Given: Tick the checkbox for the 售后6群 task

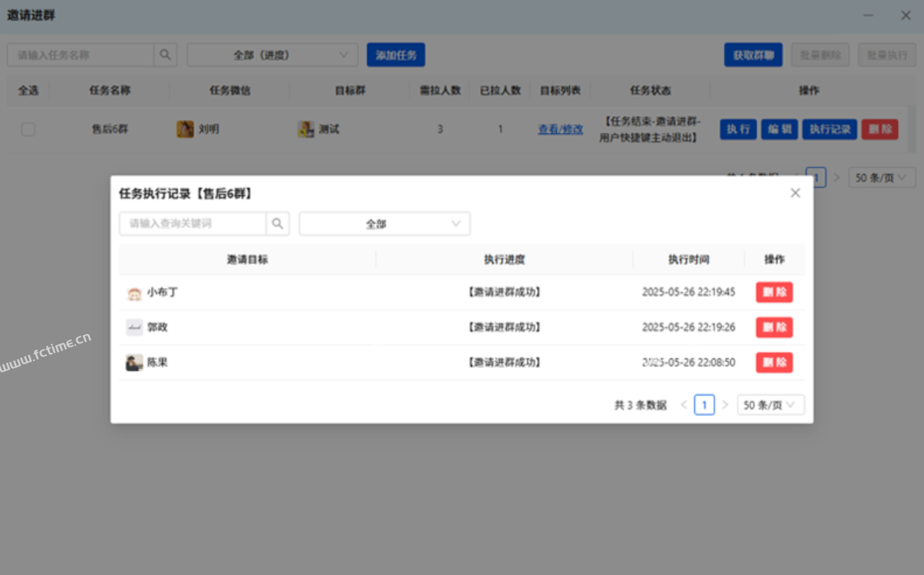Looking at the screenshot, I should pyautogui.click(x=28, y=129).
